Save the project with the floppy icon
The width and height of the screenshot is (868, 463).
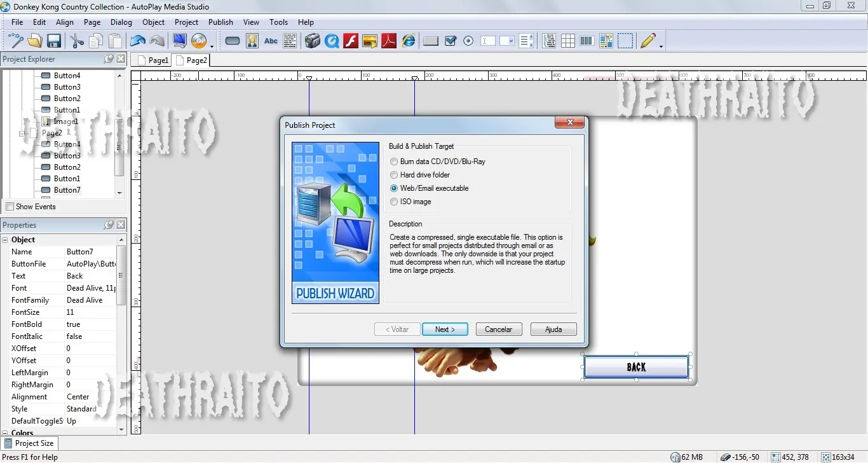[x=54, y=41]
